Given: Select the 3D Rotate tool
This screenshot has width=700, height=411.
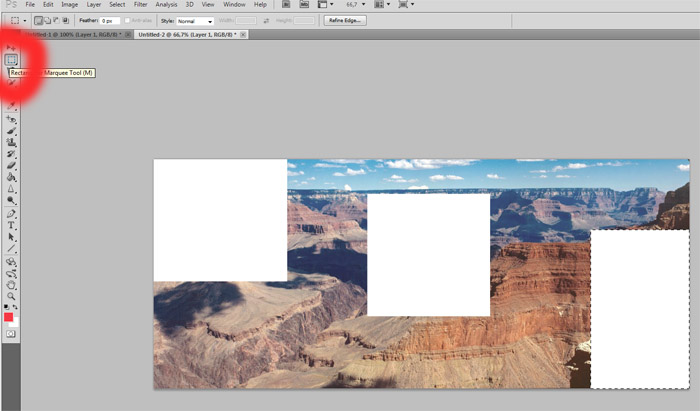Looking at the screenshot, I should click(11, 262).
